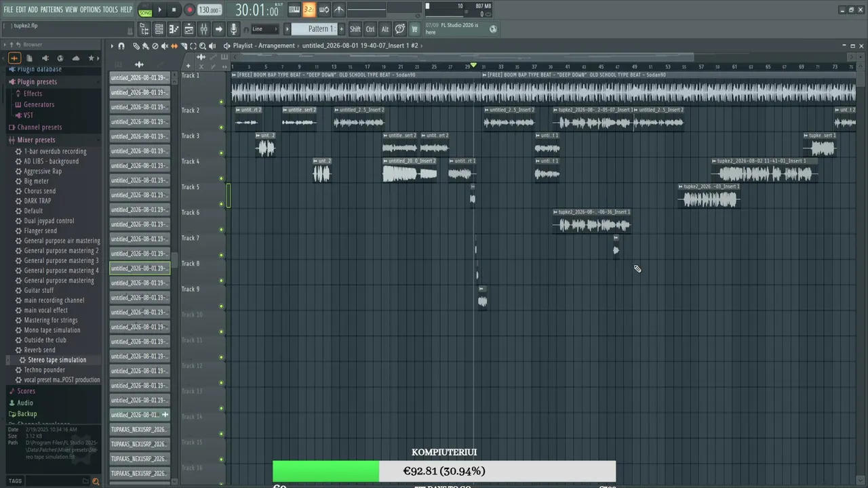Select the Slip tool in Playlist
Viewport: 868px width, 488px height.
point(174,46)
